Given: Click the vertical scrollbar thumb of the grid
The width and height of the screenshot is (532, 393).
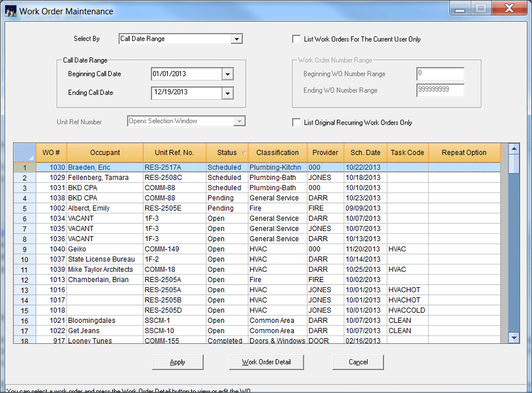Looking at the screenshot, I should [514, 163].
